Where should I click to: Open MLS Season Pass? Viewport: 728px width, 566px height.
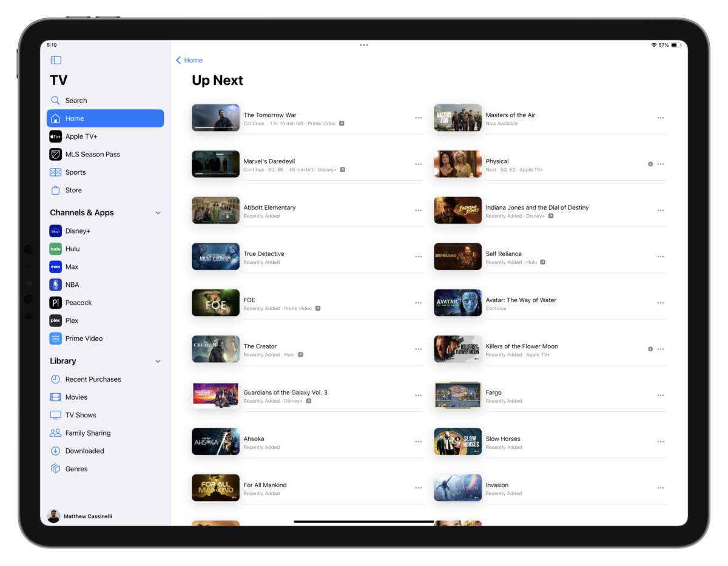pos(91,154)
